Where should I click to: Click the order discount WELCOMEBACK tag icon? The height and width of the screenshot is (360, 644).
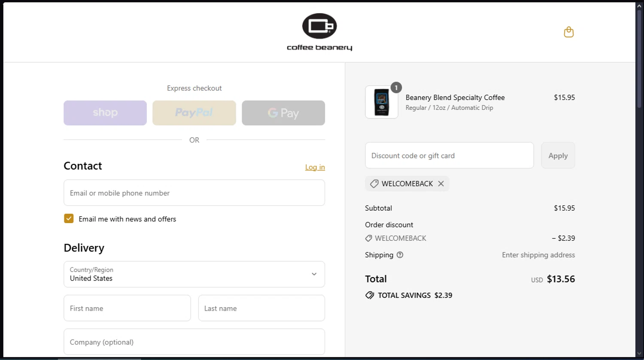(x=368, y=238)
